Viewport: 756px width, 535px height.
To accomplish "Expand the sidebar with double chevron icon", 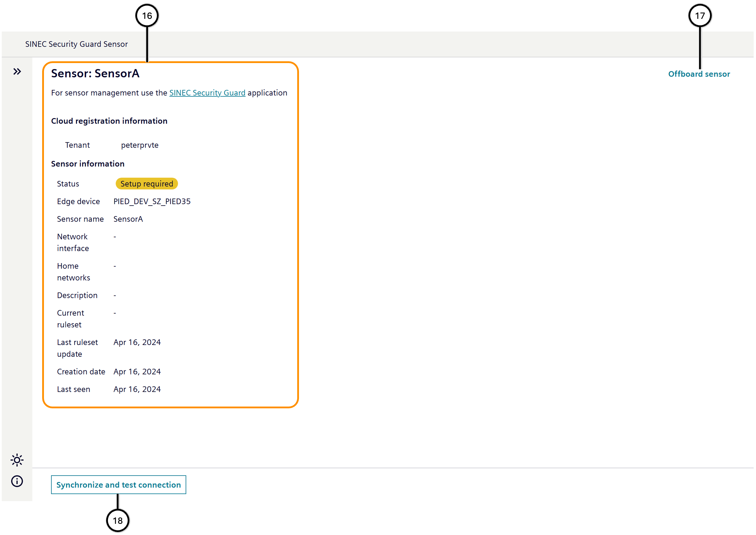I will coord(17,72).
